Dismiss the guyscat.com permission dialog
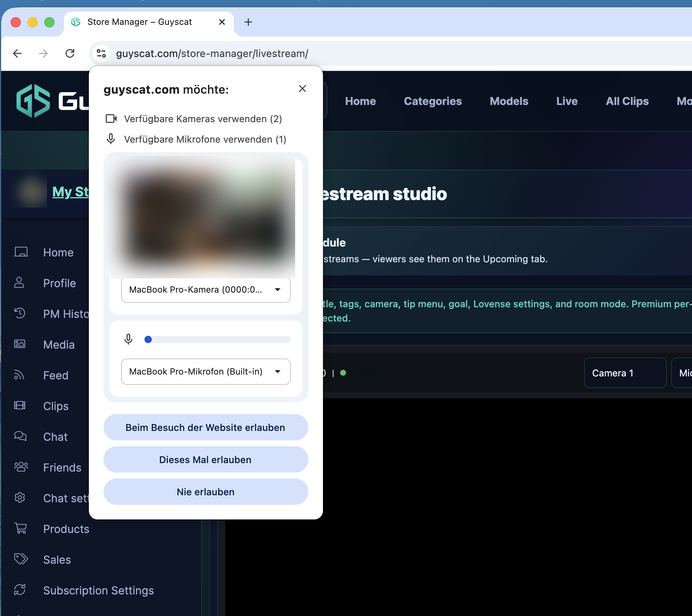Image resolution: width=692 pixels, height=616 pixels. 302,89
